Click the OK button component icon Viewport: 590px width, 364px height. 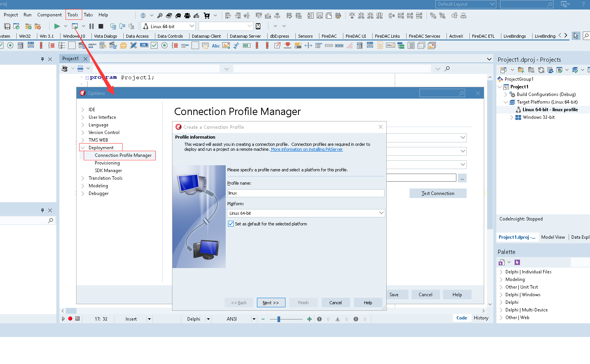click(144, 45)
